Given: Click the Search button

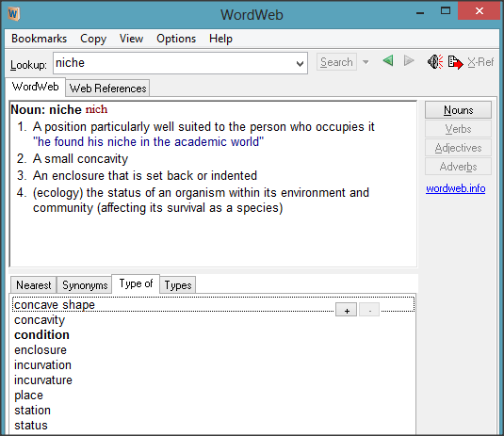Looking at the screenshot, I should point(336,62).
